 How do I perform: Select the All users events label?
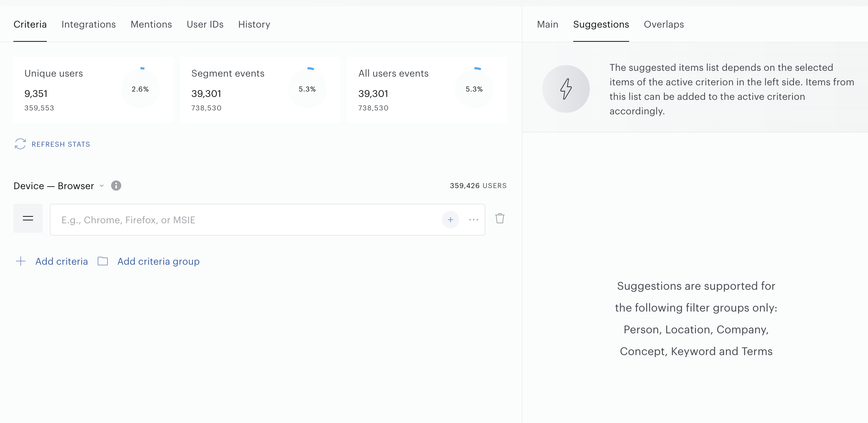(x=394, y=73)
